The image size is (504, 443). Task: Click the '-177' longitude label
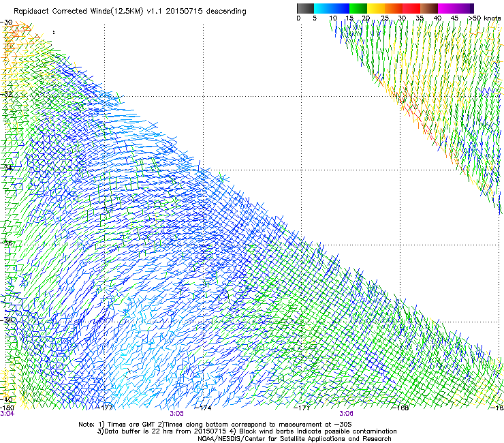click(x=105, y=408)
